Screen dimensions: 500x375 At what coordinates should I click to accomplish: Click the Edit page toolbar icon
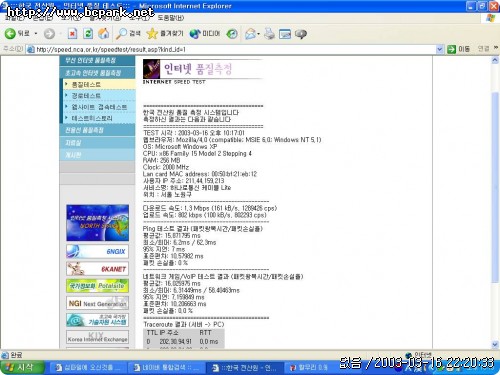[285, 34]
